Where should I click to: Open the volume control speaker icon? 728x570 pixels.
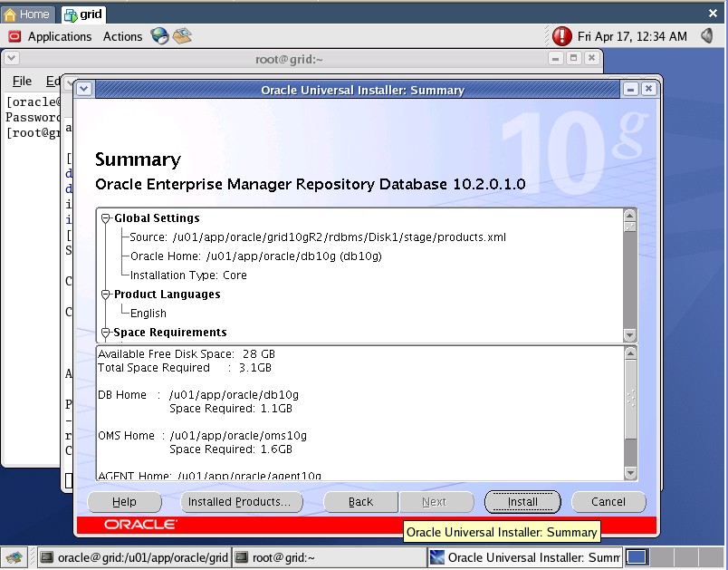click(x=705, y=36)
